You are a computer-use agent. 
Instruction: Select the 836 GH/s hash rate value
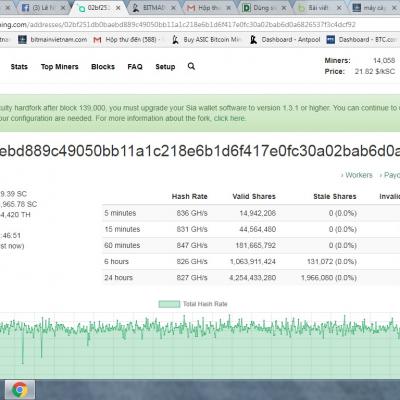coord(192,213)
